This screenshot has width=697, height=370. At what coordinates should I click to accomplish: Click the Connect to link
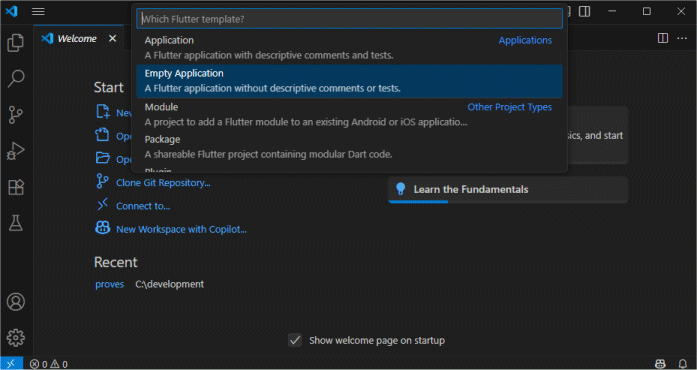pyautogui.click(x=143, y=206)
